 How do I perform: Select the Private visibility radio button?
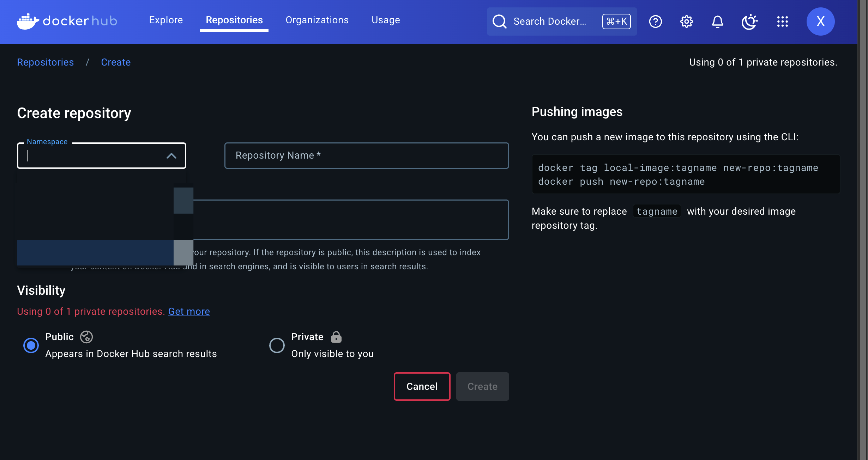[277, 345]
